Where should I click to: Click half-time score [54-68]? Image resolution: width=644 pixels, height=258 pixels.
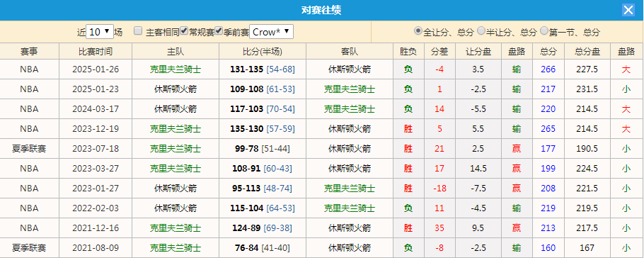[280, 69]
